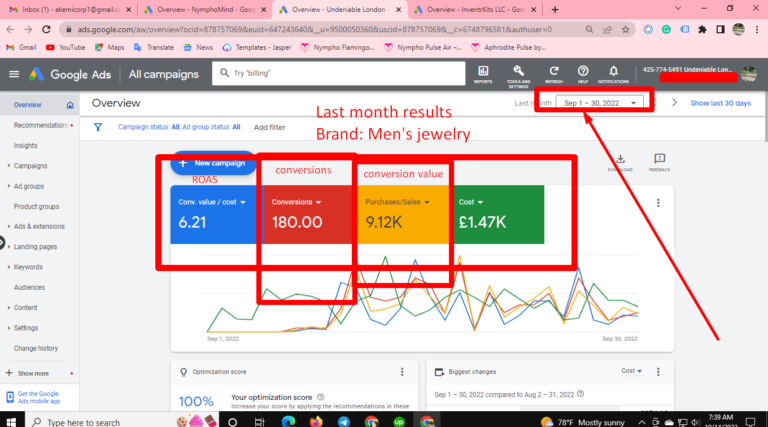Click the Feedback icon
Screen dimensions: 768x427
point(659,161)
